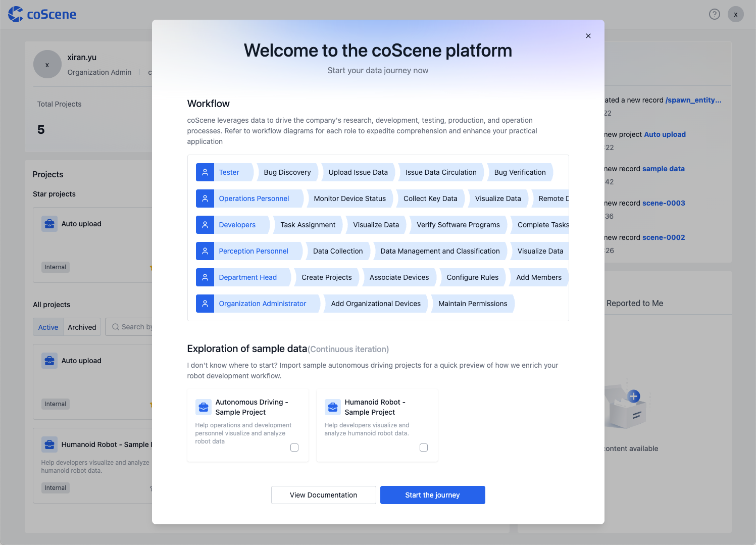Switch to the Active projects tab
The height and width of the screenshot is (545, 756).
click(48, 327)
